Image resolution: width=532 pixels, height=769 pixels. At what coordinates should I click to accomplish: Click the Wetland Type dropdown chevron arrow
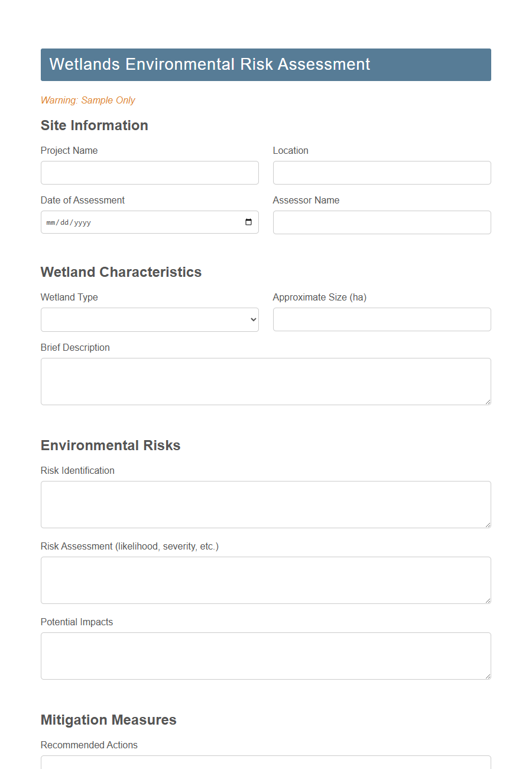[x=252, y=319]
